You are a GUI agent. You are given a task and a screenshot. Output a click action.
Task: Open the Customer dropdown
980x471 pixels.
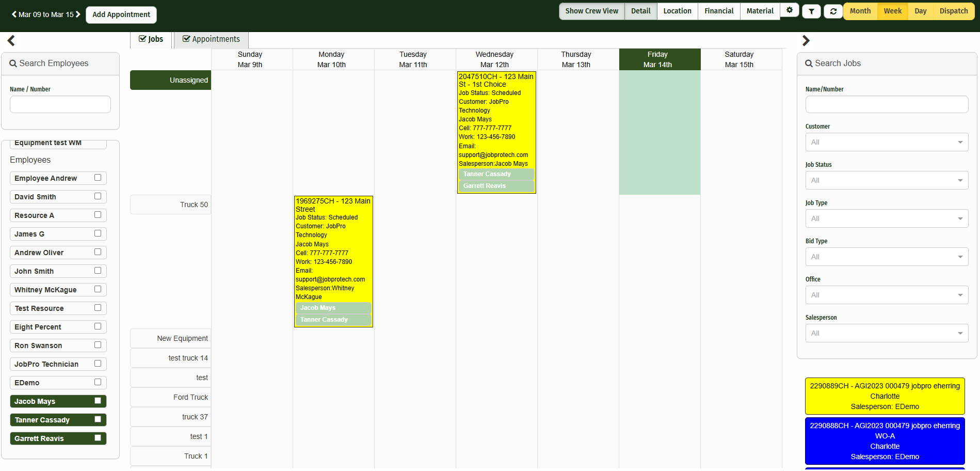[x=886, y=142]
